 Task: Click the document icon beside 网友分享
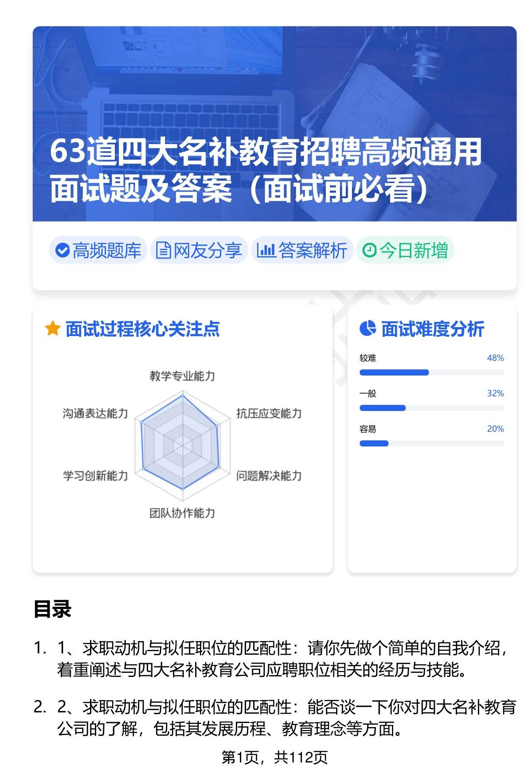pyautogui.click(x=163, y=250)
